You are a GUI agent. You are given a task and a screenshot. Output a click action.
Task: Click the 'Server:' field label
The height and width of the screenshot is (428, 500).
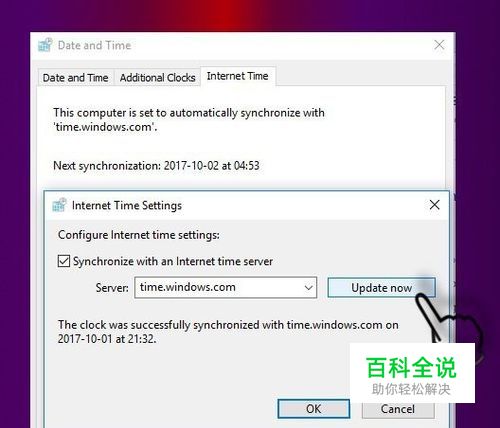pyautogui.click(x=112, y=287)
